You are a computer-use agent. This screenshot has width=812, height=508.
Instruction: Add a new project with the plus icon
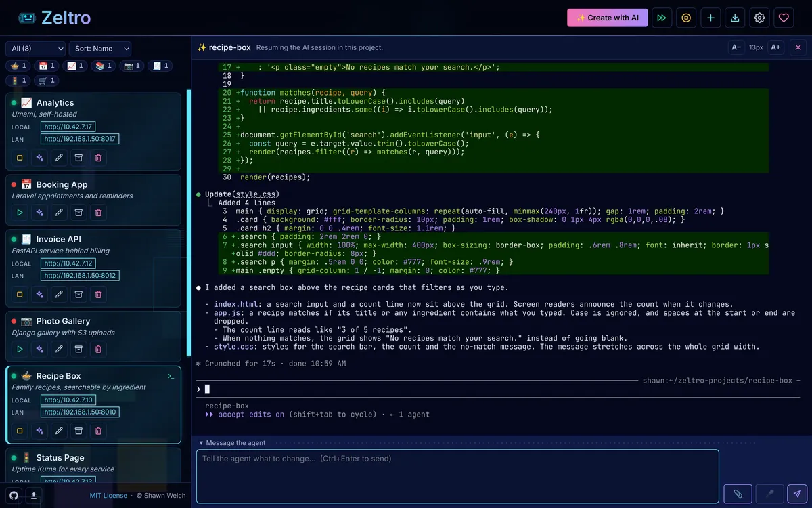(x=710, y=18)
